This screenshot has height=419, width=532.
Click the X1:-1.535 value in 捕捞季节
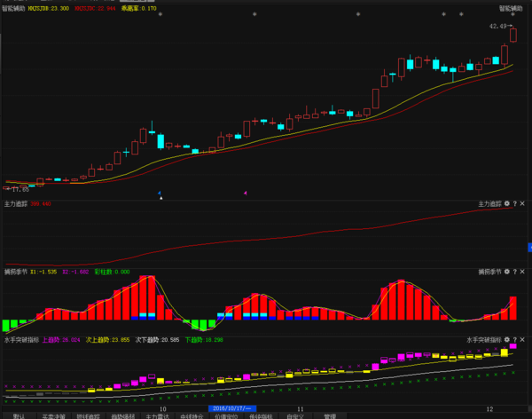[x=43, y=272]
